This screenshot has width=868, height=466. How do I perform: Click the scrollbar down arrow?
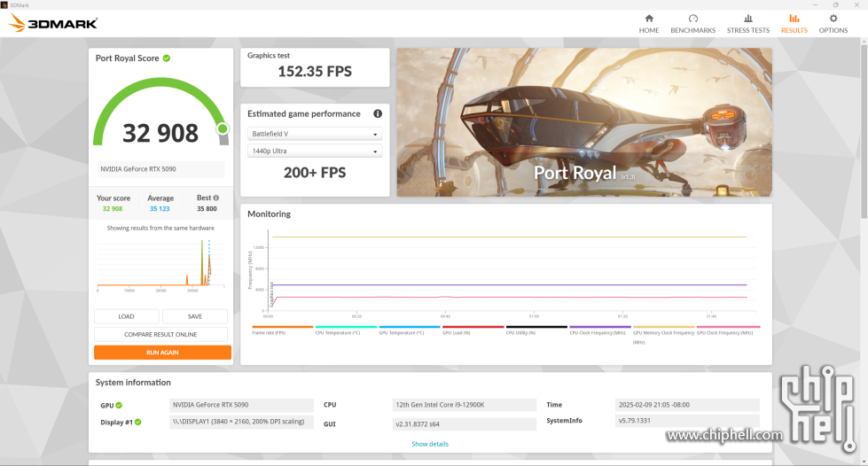point(864,461)
